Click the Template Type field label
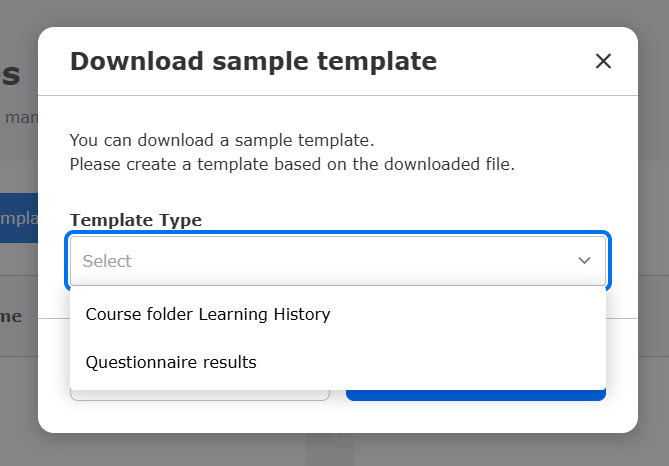The height and width of the screenshot is (466, 669). coord(136,220)
